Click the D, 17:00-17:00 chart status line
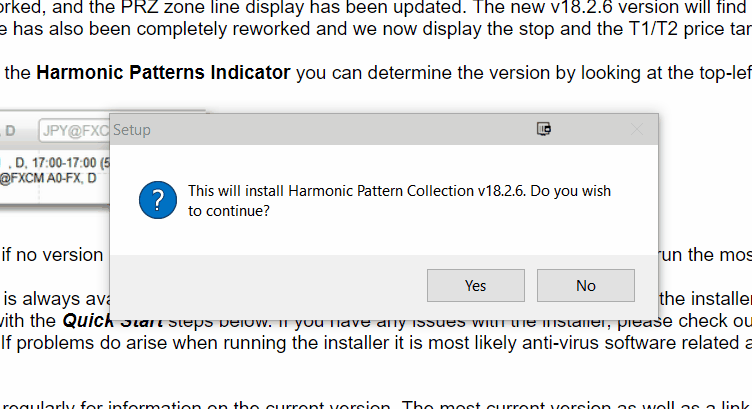This screenshot has width=752, height=409. pos(59,163)
